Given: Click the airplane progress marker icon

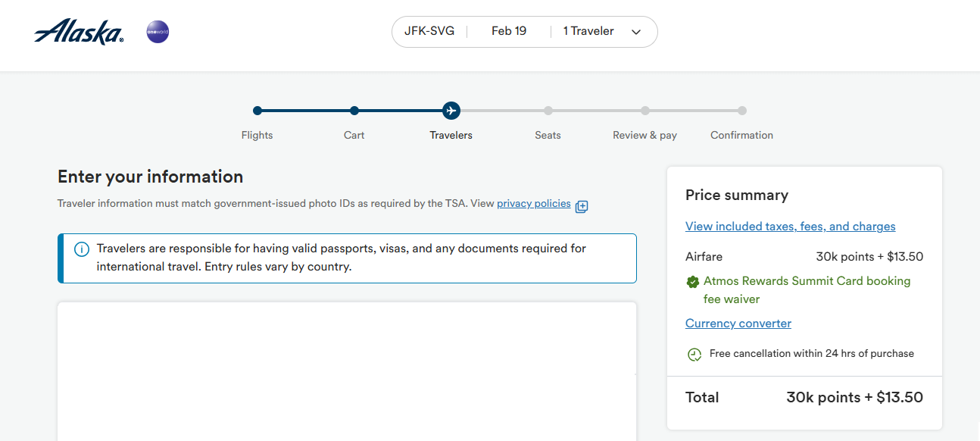Looking at the screenshot, I should (451, 111).
